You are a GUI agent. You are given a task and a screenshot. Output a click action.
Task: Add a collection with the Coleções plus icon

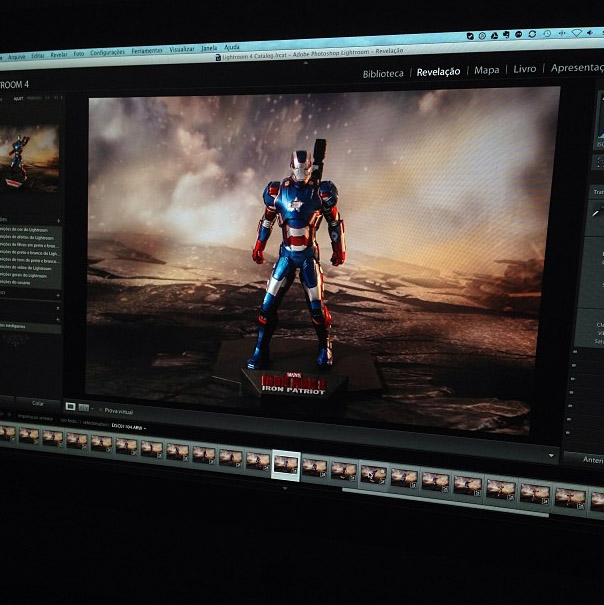(x=58, y=319)
